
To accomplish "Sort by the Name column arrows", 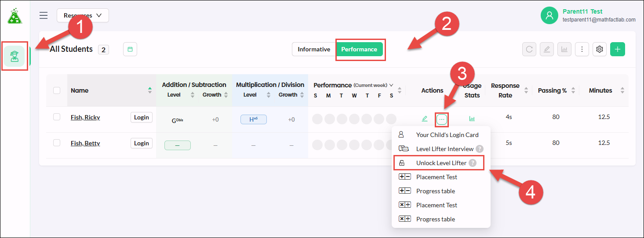I will click(x=150, y=90).
